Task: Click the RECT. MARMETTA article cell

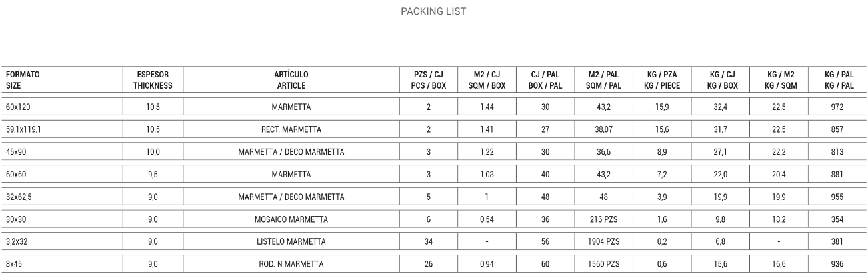Action: pos(291,130)
